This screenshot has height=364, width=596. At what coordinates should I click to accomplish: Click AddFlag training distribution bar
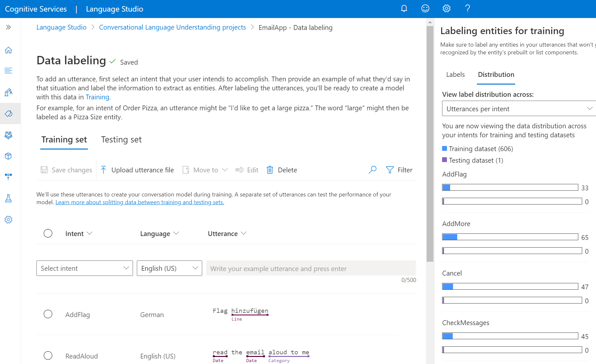pos(510,187)
